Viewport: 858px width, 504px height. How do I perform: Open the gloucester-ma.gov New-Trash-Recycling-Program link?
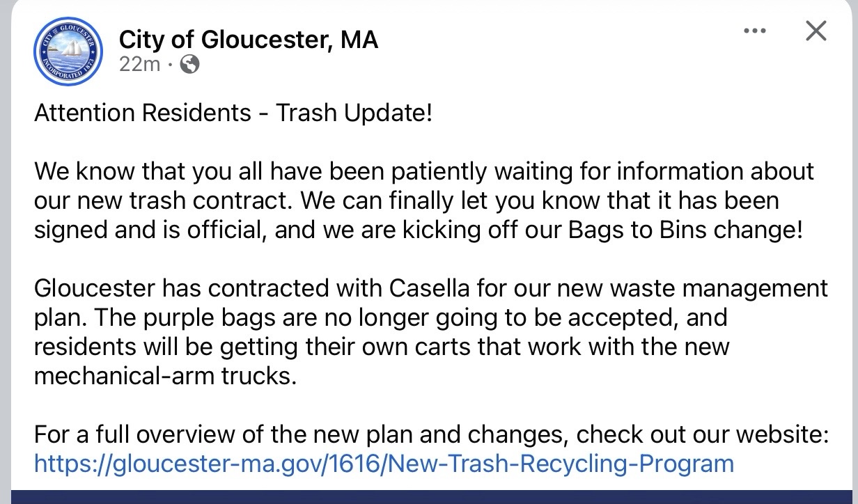(384, 464)
